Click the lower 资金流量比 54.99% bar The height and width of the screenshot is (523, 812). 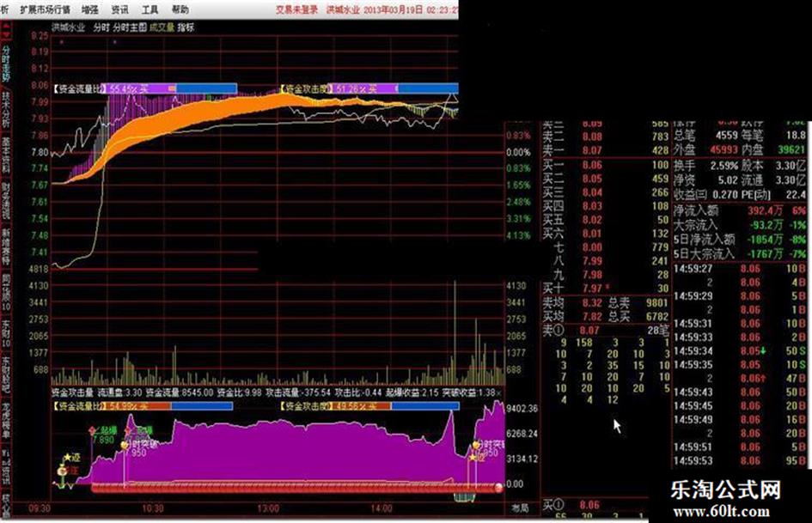tap(143, 406)
